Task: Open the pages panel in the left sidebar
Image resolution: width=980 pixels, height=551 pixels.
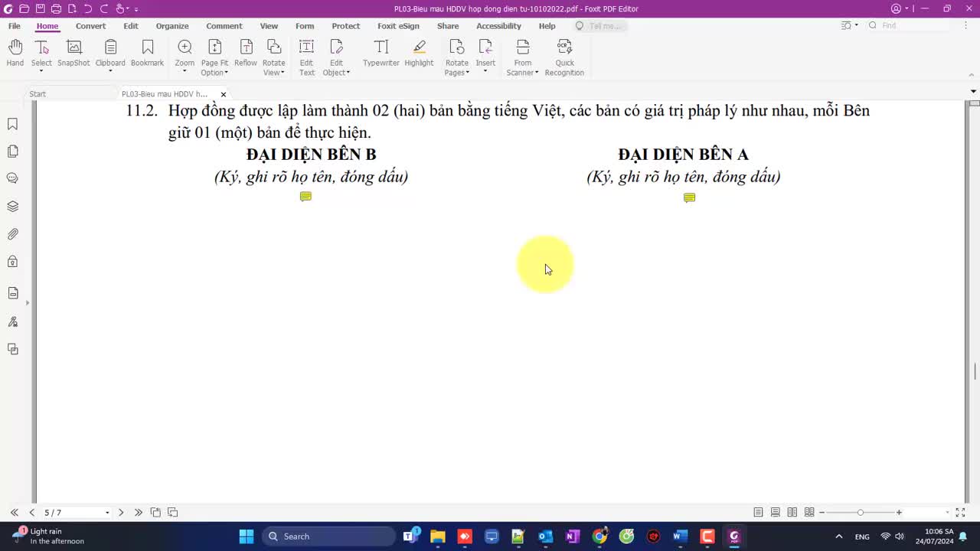Action: pyautogui.click(x=13, y=152)
